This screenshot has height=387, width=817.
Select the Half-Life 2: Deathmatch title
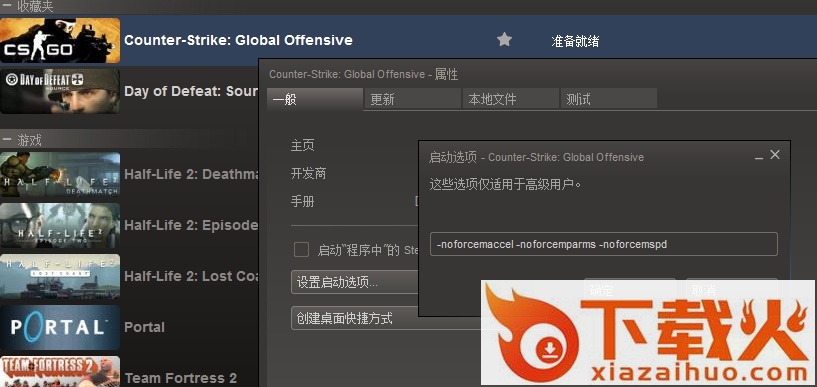pos(191,174)
